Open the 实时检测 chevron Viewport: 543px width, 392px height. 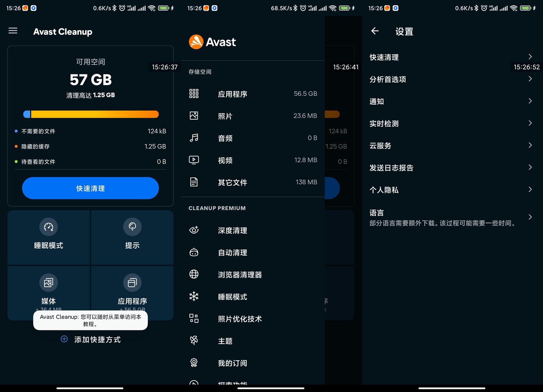[x=530, y=123]
